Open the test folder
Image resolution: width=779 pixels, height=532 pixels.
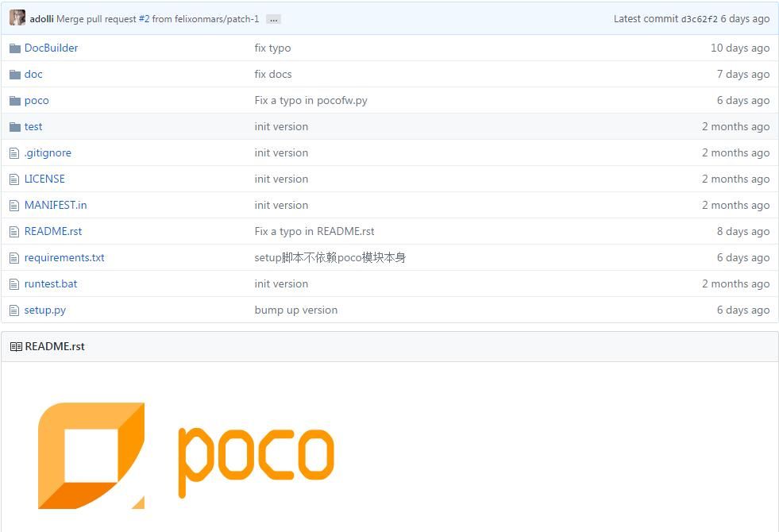[33, 126]
